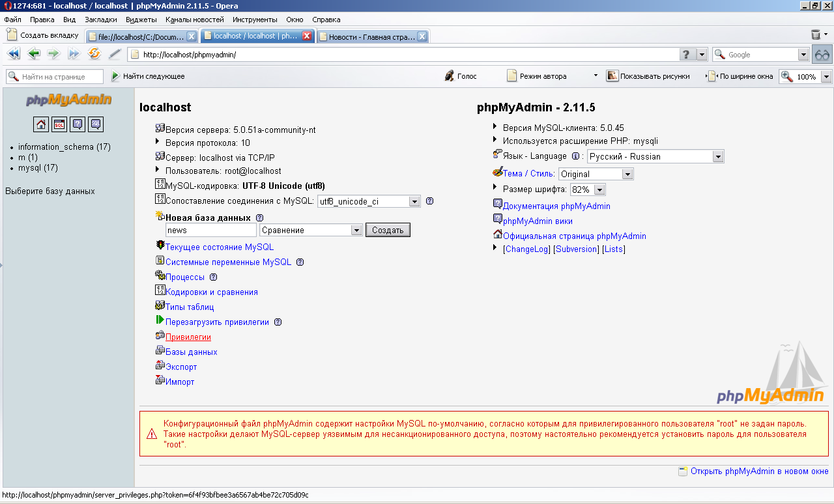Open the Импорт link
This screenshot has width=834, height=504.
180,382
